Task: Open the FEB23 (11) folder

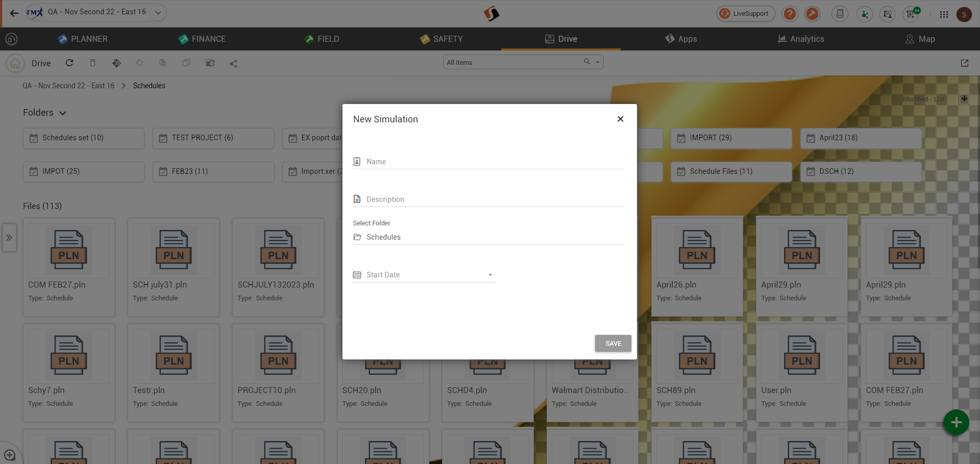Action: point(213,172)
